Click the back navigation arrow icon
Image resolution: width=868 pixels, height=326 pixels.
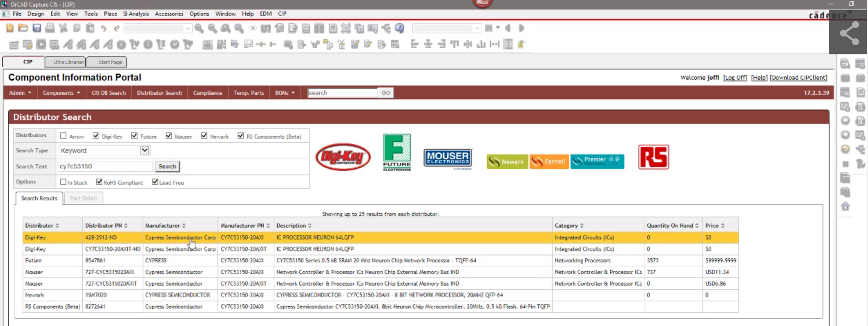point(508,29)
